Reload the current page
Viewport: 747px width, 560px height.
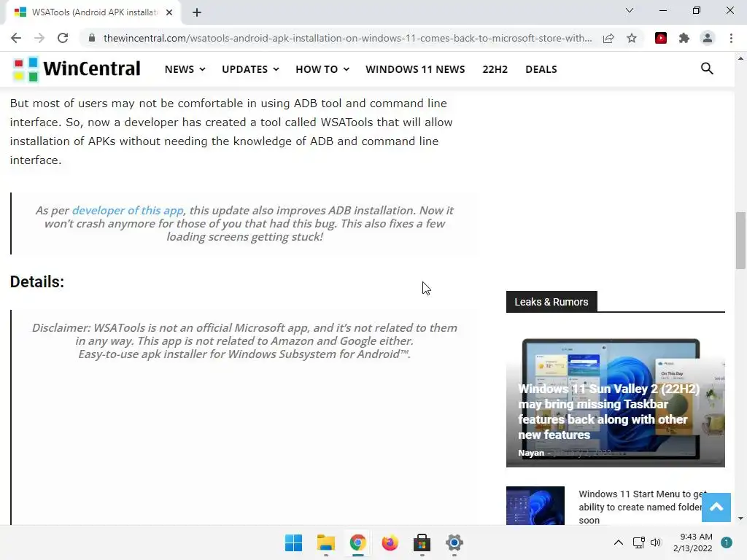[x=63, y=38]
